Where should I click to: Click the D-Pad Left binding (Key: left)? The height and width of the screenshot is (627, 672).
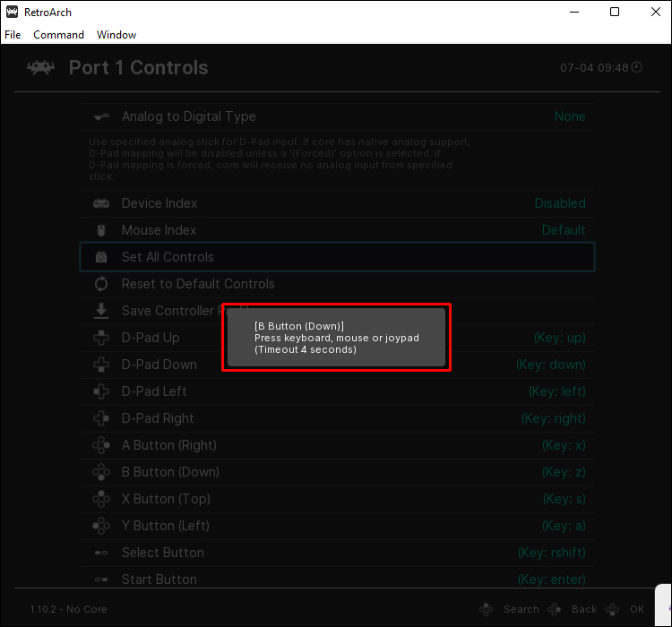coord(556,391)
